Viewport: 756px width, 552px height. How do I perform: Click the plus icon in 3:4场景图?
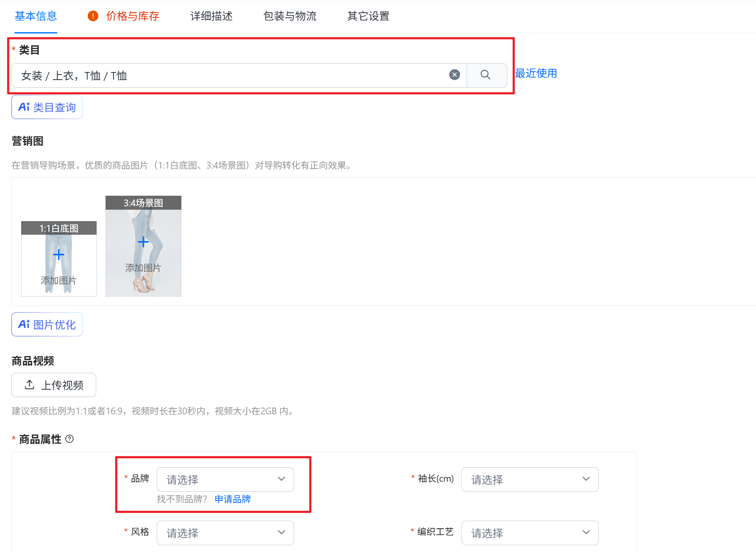(x=143, y=242)
